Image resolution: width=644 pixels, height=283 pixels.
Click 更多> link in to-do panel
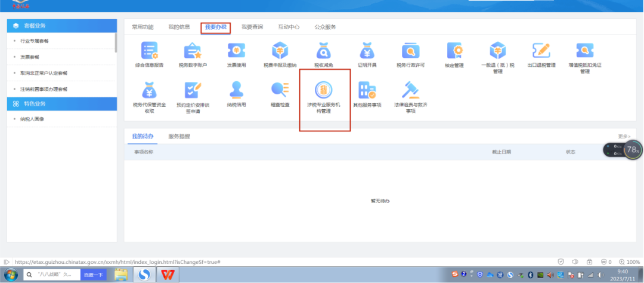[x=624, y=136]
